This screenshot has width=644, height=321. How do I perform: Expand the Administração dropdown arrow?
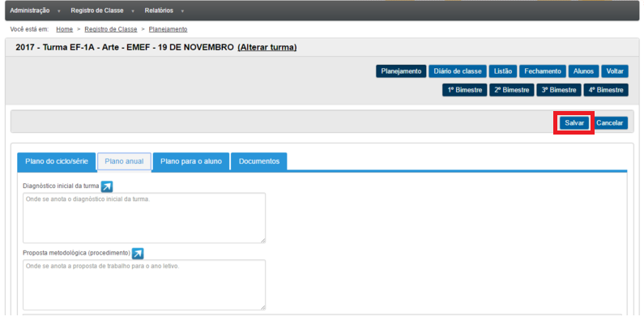(60, 11)
